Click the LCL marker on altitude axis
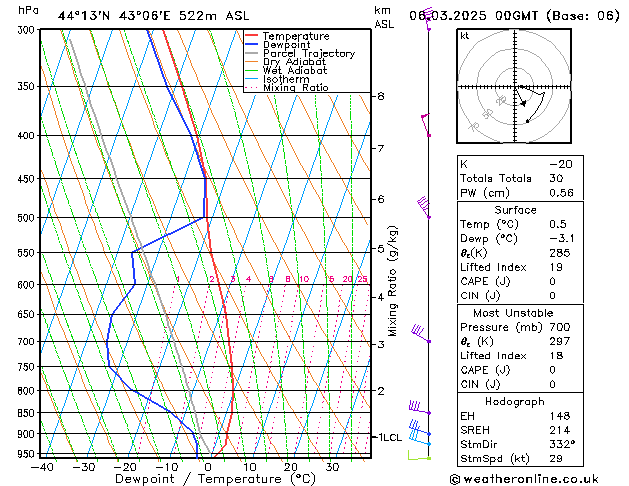The image size is (629, 486). (390, 437)
